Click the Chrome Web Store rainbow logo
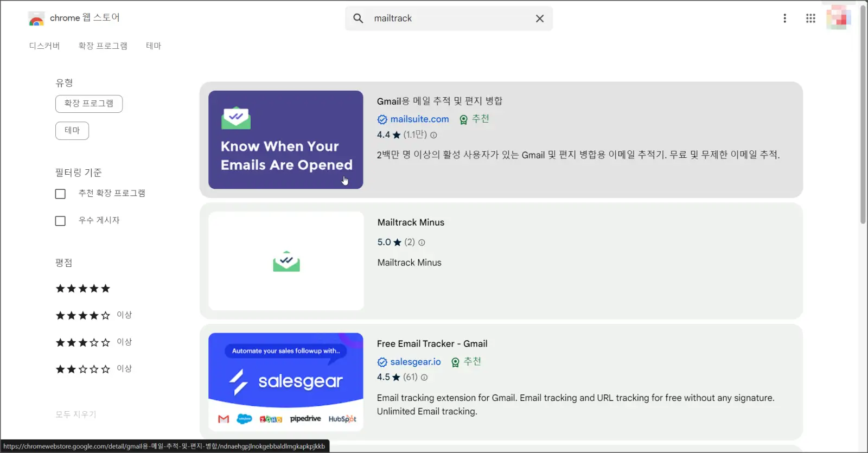 click(36, 19)
